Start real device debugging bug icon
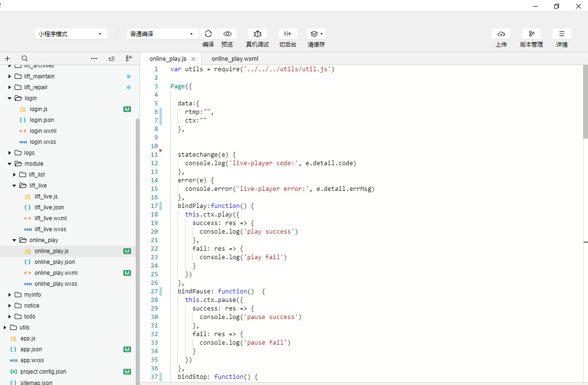Screen dimensions: 588x385 point(257,34)
